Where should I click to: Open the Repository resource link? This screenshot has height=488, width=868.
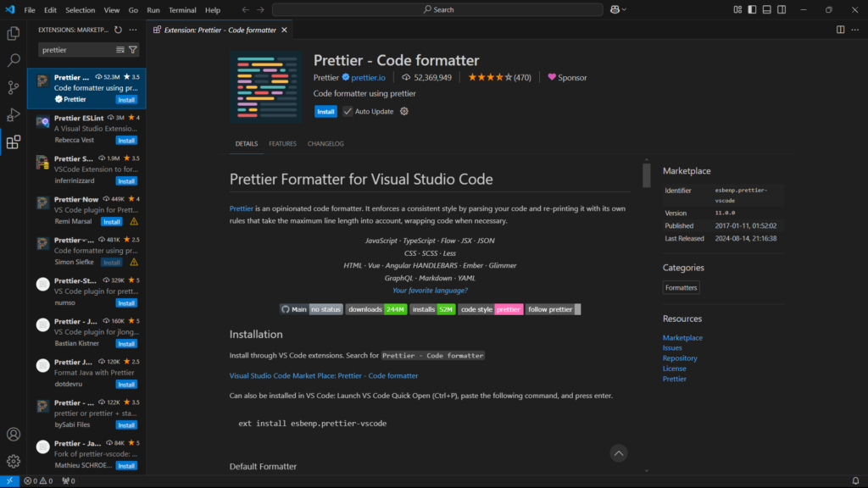coord(680,358)
